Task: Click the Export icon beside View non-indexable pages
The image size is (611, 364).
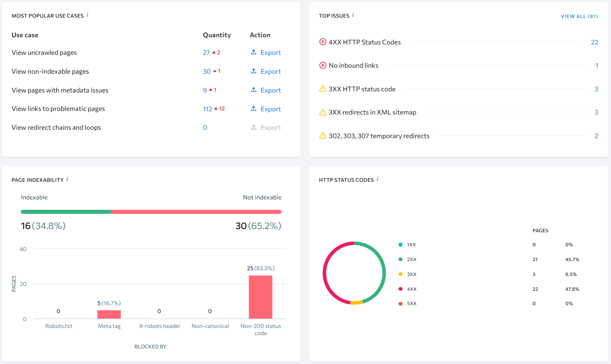Action: click(253, 71)
